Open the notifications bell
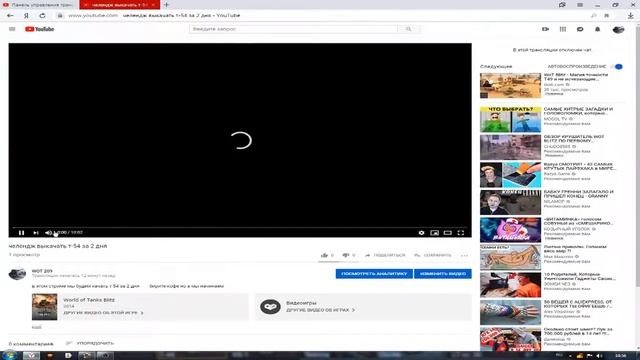Screen dimensions: 640x360 point(598,29)
